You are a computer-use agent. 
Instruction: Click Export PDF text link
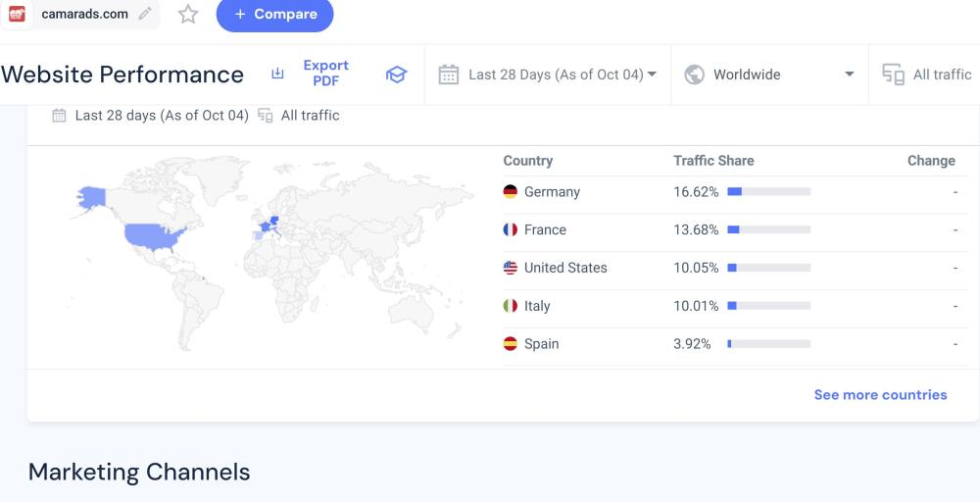point(325,74)
